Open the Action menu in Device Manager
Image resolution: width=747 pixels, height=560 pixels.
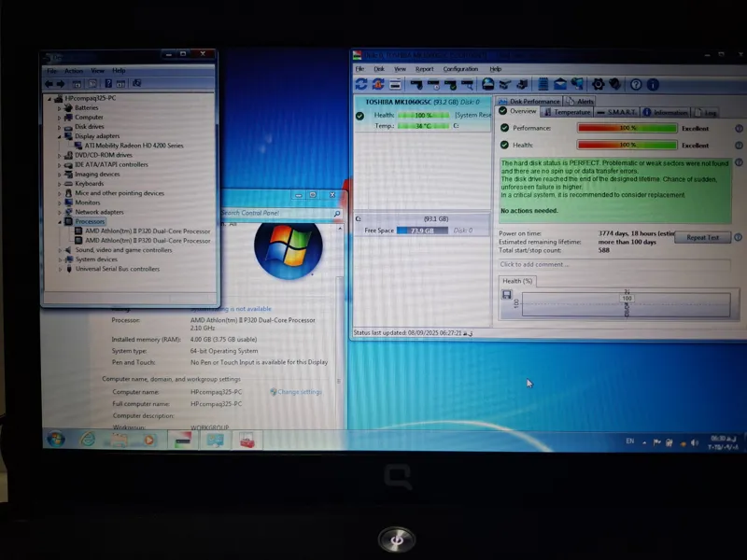click(74, 71)
